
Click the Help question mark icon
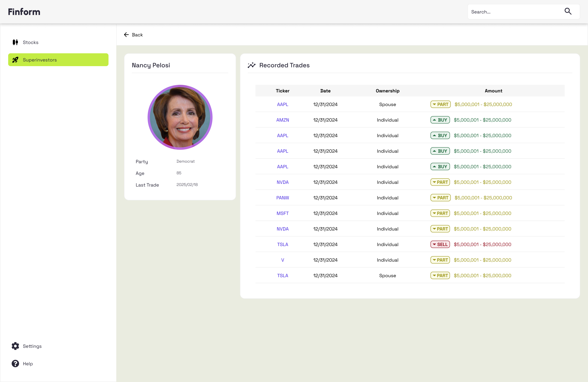tap(15, 364)
